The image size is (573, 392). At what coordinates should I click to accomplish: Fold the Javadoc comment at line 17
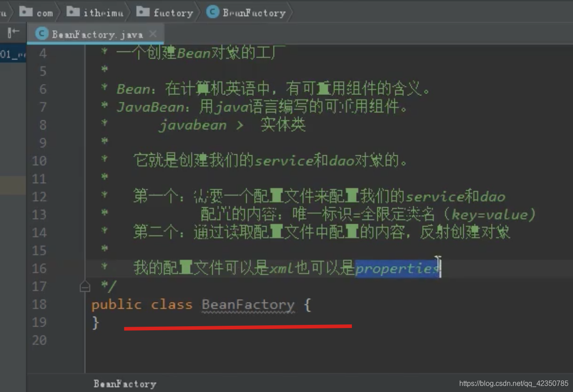[x=85, y=286]
